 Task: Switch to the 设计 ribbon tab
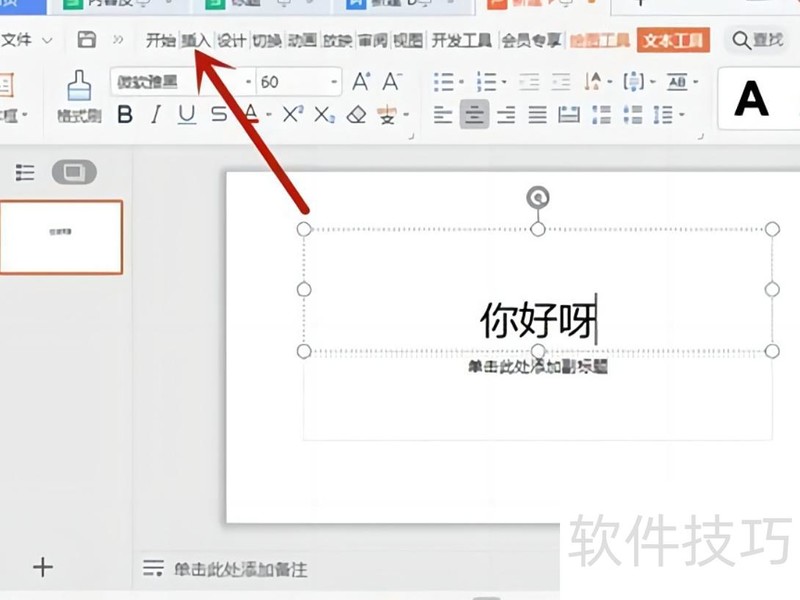click(x=232, y=41)
